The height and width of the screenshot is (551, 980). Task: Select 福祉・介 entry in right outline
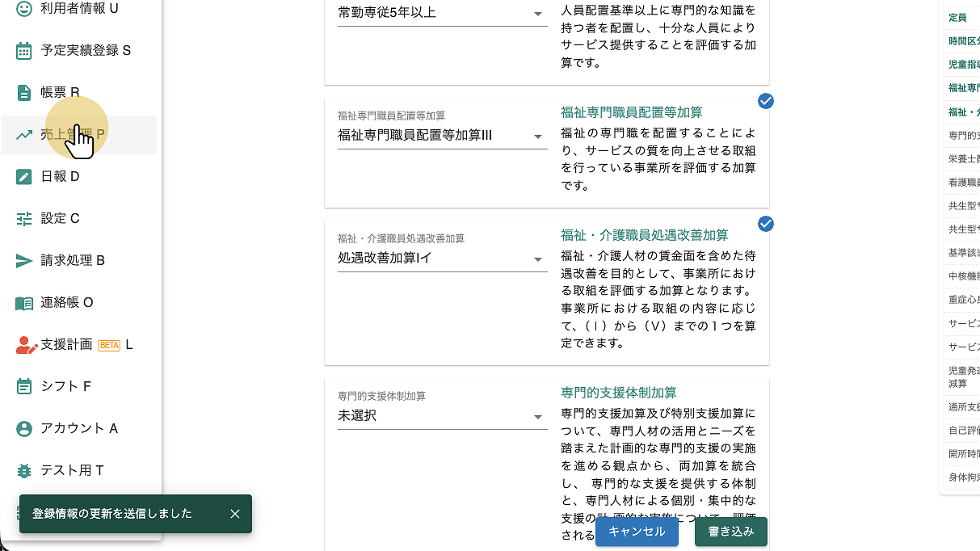pos(962,112)
